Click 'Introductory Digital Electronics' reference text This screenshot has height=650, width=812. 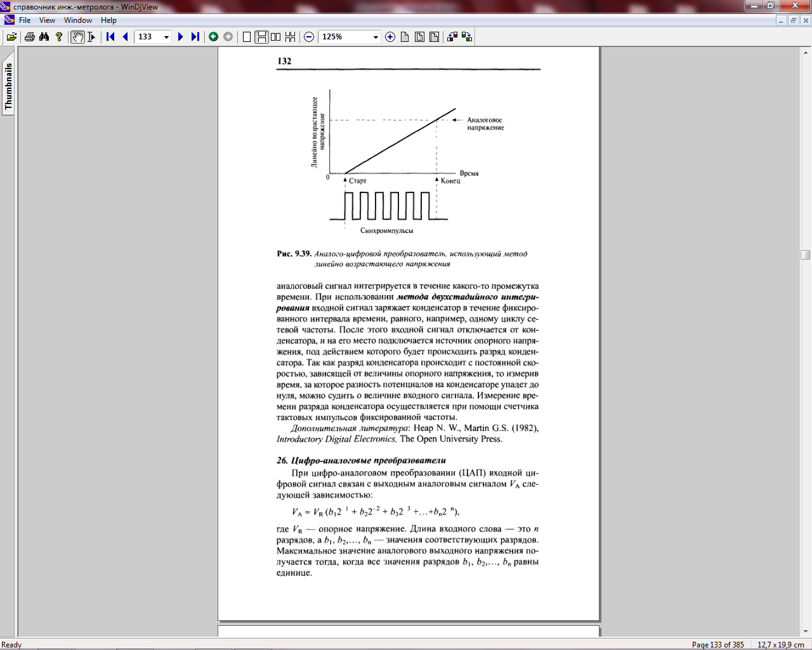coord(336,439)
